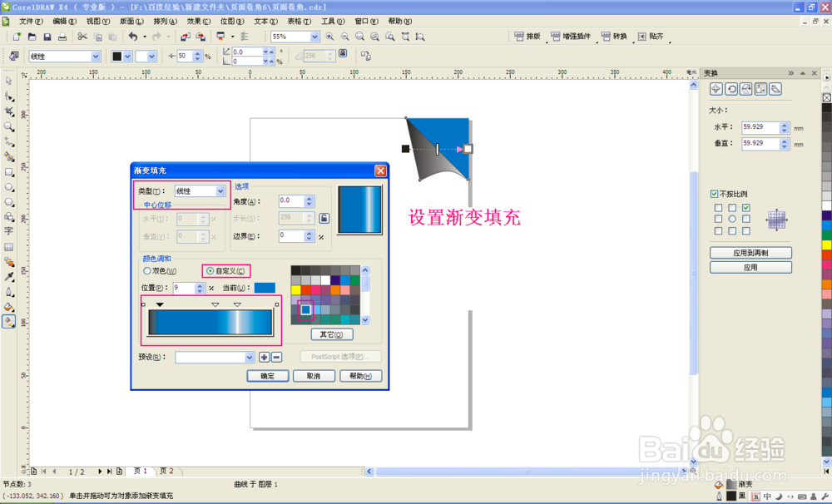This screenshot has height=504, width=832.
Task: Click the 应用到再制 button
Action: click(x=750, y=252)
